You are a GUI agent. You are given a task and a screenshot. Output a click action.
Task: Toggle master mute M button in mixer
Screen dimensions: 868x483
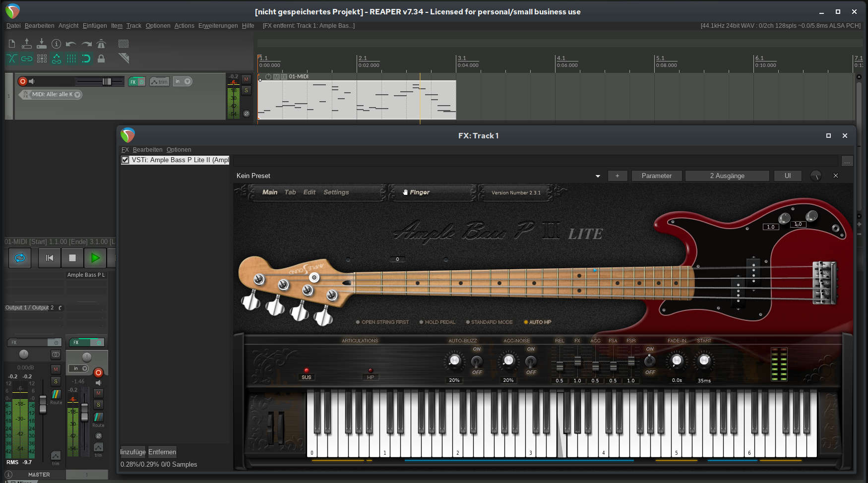coord(56,369)
